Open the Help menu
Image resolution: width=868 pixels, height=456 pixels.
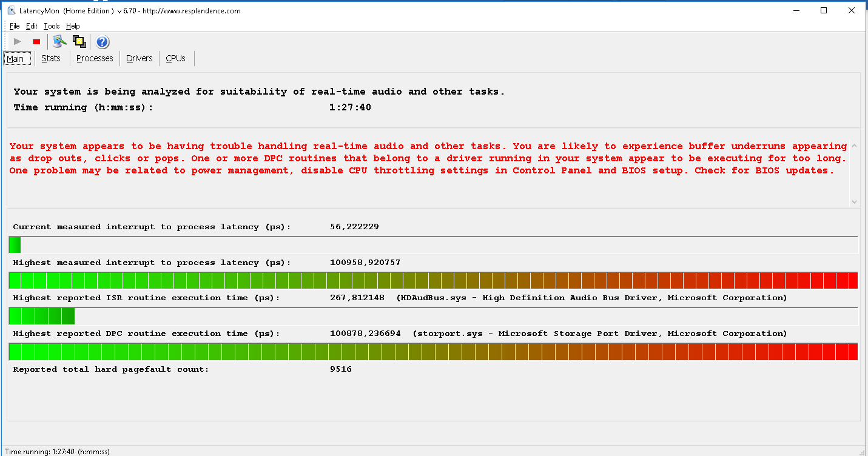(x=73, y=26)
